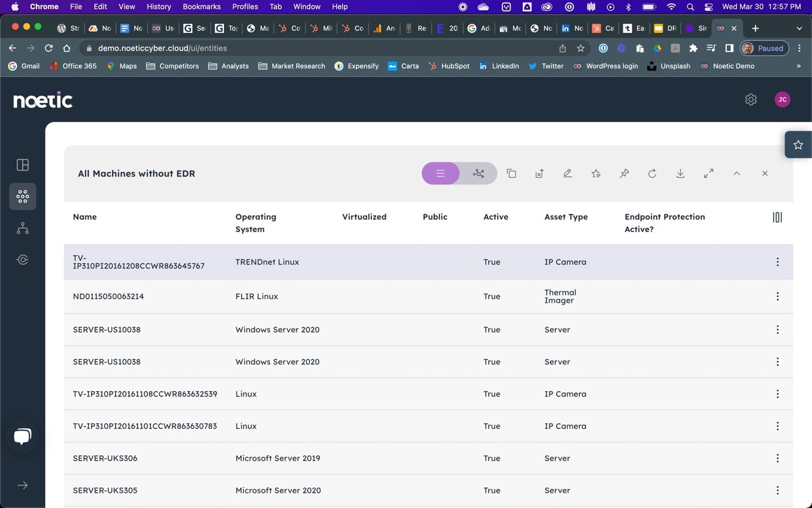Refresh the query results

click(x=652, y=174)
